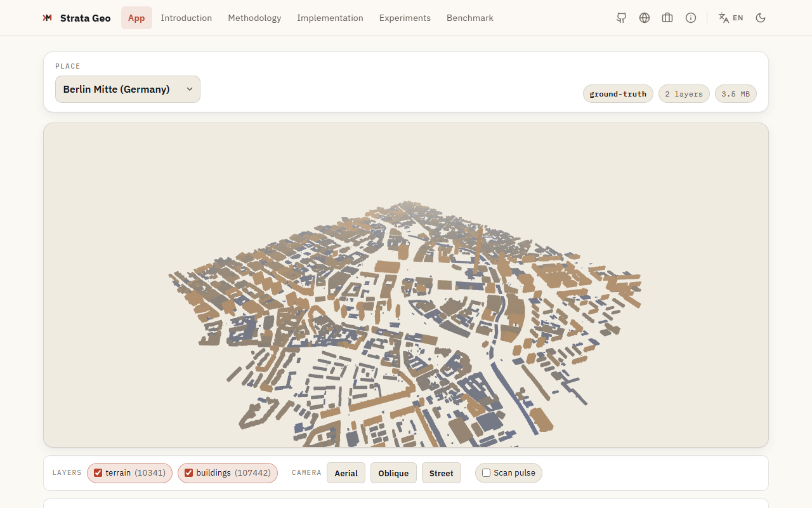Image resolution: width=812 pixels, height=508 pixels.
Task: Click the globe website icon
Action: (x=645, y=18)
